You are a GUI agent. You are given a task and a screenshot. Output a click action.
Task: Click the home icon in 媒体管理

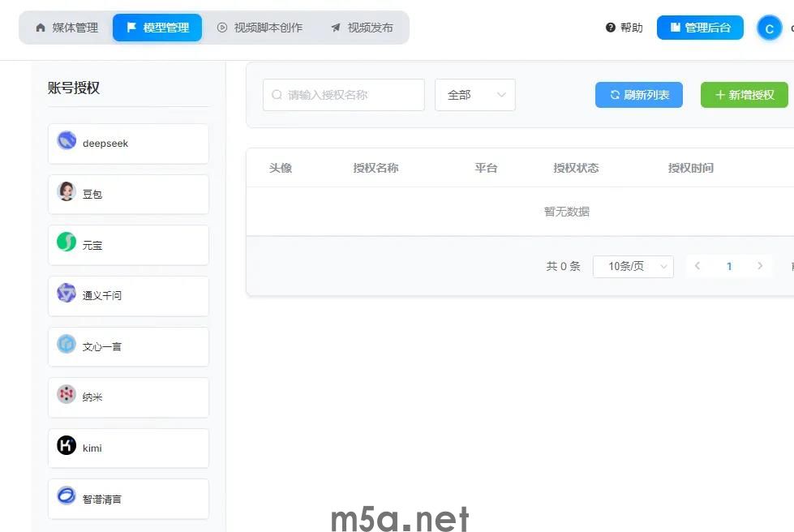pos(41,28)
